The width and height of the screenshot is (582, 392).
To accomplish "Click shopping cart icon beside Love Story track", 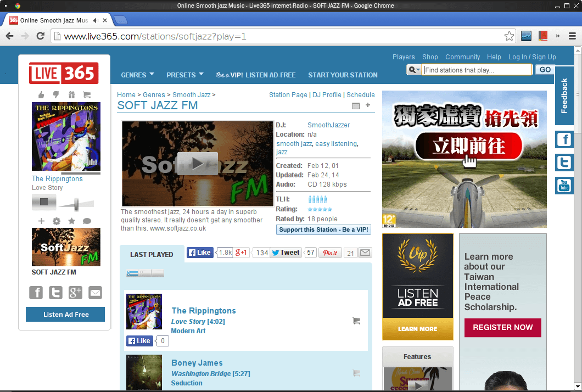I will (x=356, y=321).
